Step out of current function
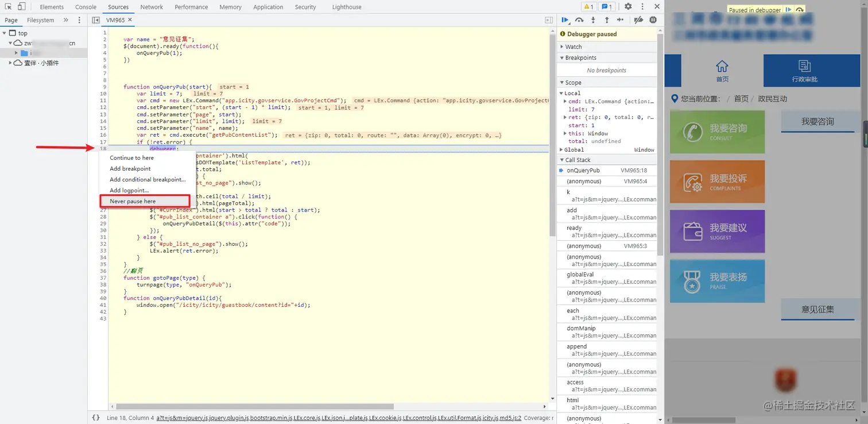This screenshot has height=424, width=868. coord(607,20)
